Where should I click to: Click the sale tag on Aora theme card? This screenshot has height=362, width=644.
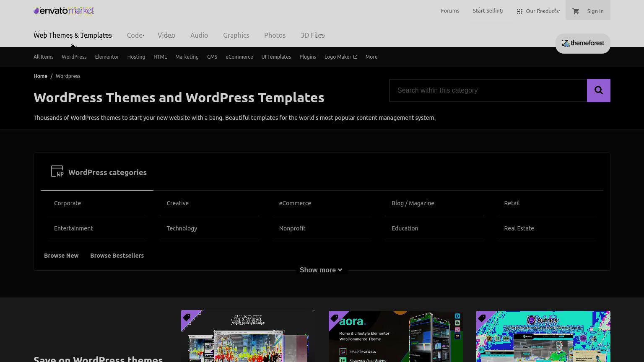[x=335, y=318]
